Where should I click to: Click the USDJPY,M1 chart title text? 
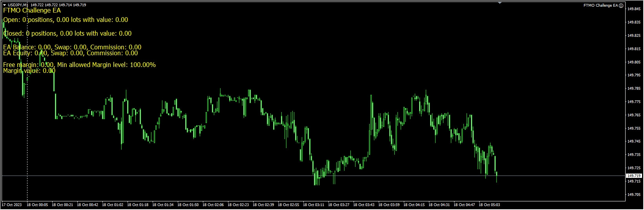(x=18, y=5)
